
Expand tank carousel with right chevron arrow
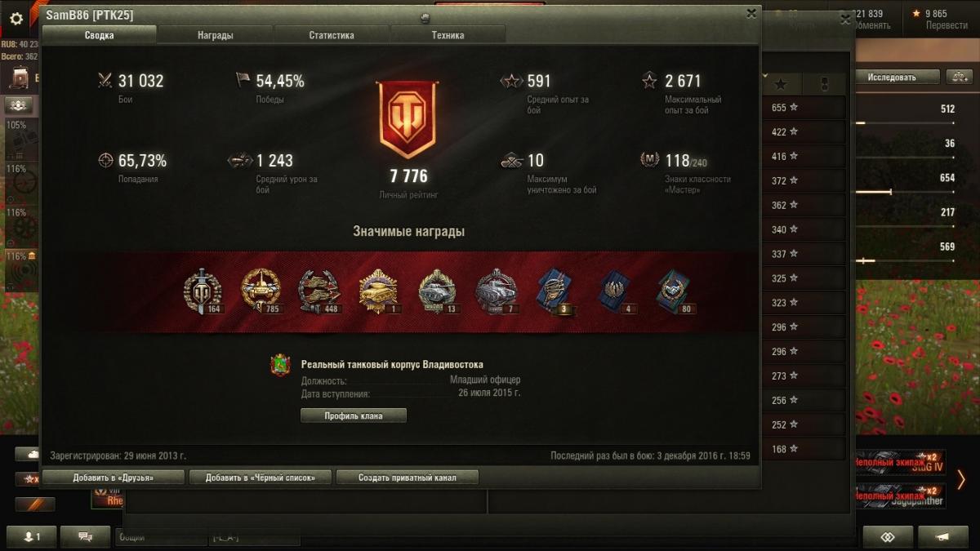click(x=961, y=480)
